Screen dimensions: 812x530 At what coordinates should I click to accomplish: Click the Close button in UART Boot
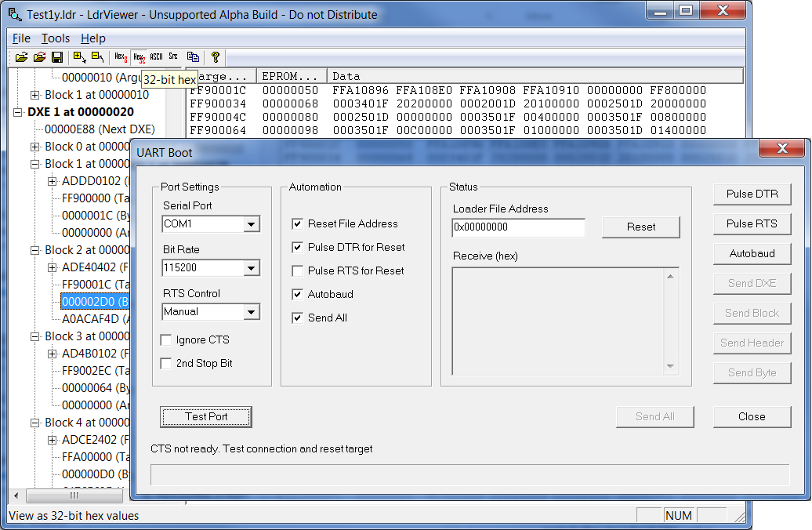(x=752, y=417)
